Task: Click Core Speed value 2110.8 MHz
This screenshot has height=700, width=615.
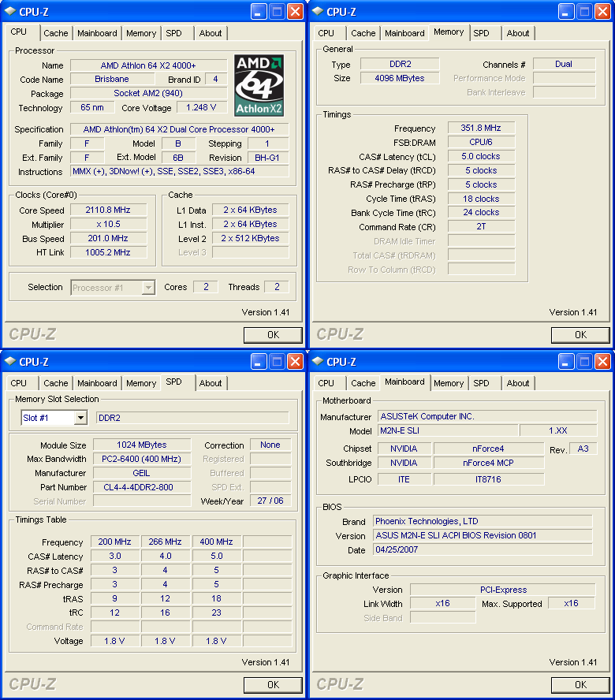Action: [x=108, y=210]
